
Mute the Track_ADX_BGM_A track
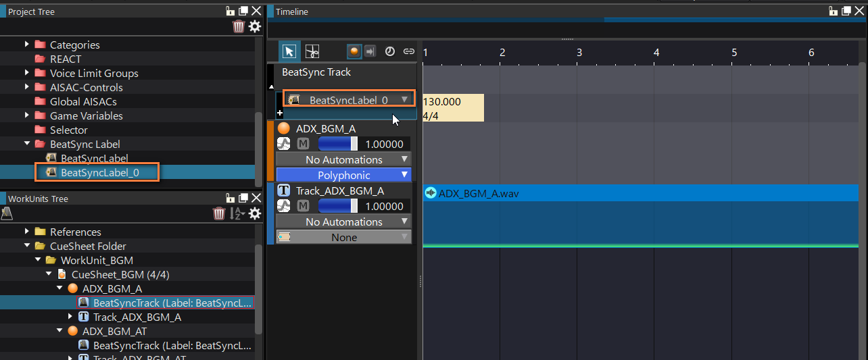304,206
